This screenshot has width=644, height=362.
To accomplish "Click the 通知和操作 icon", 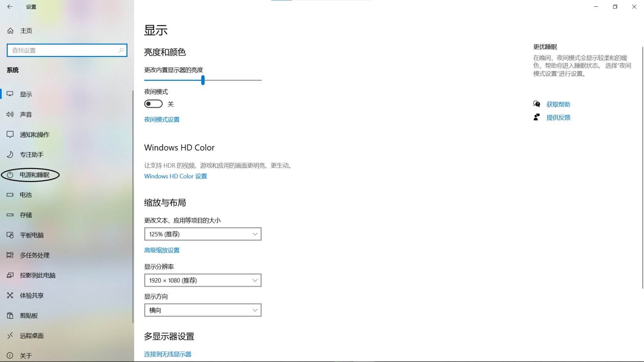I will coord(10,134).
